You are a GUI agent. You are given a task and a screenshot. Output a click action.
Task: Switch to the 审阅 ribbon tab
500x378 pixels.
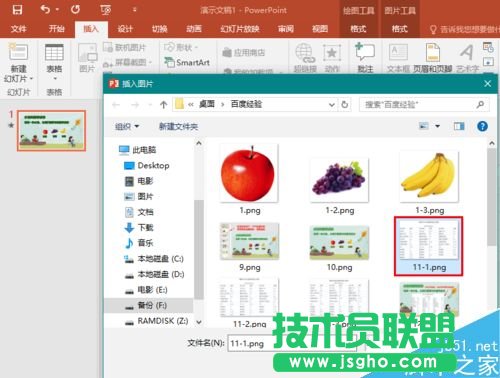tap(286, 29)
